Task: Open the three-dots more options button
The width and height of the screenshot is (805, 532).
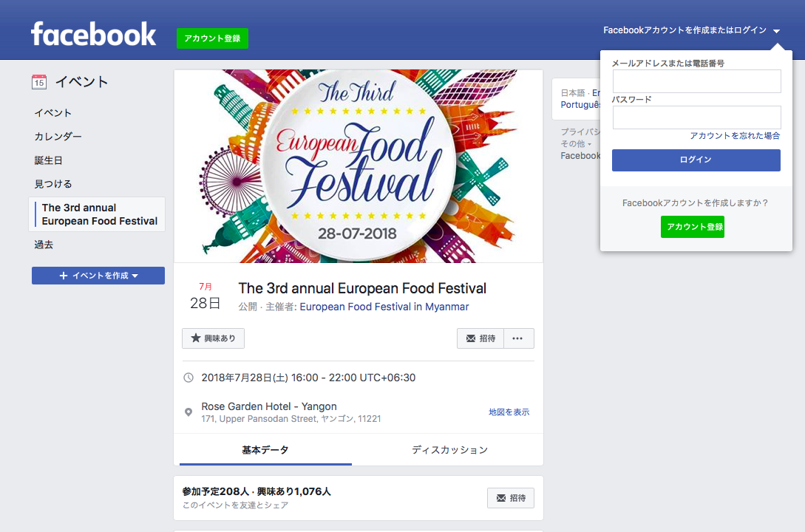Action: coord(517,338)
